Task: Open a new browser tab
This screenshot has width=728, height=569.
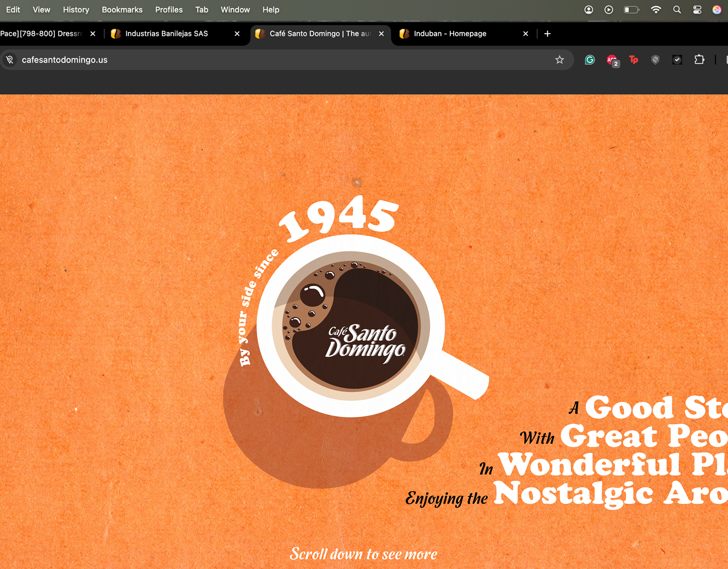Action: coord(547,34)
